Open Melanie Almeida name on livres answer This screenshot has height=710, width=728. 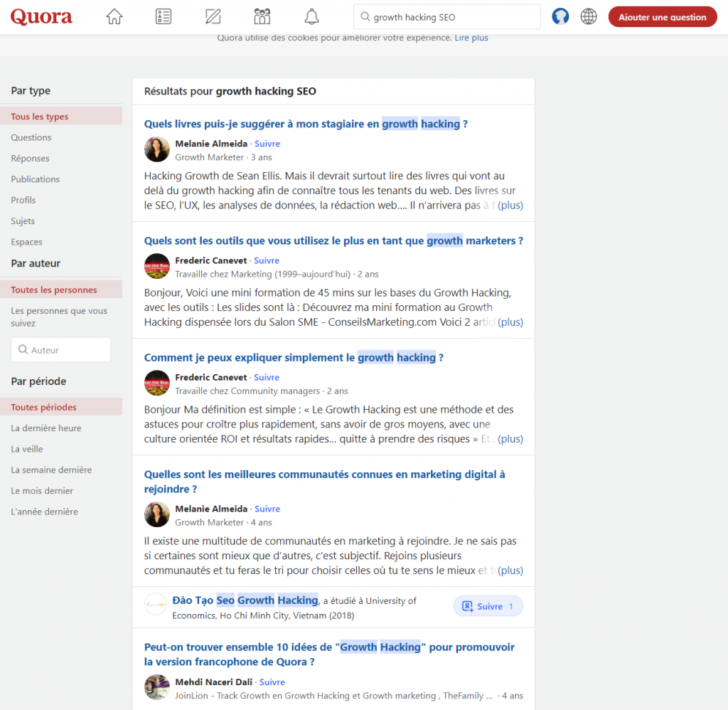coord(211,144)
